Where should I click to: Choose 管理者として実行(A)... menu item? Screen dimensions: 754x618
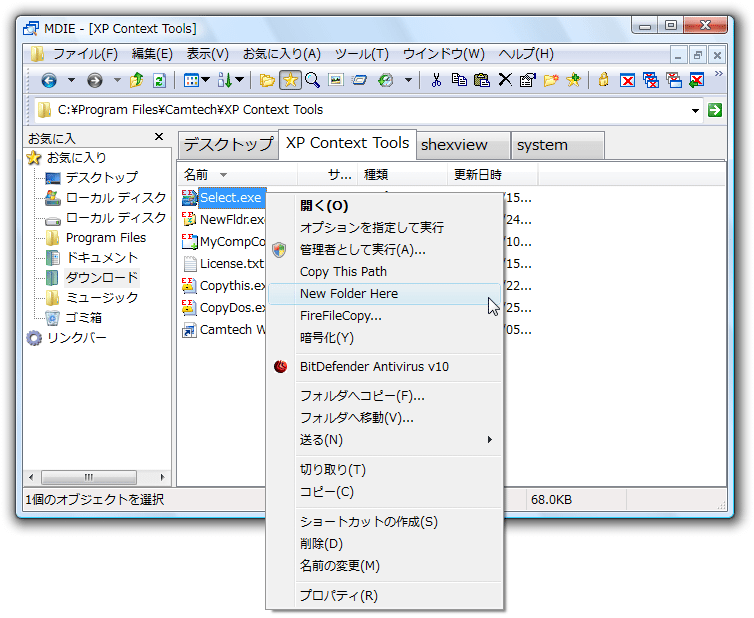[384, 250]
